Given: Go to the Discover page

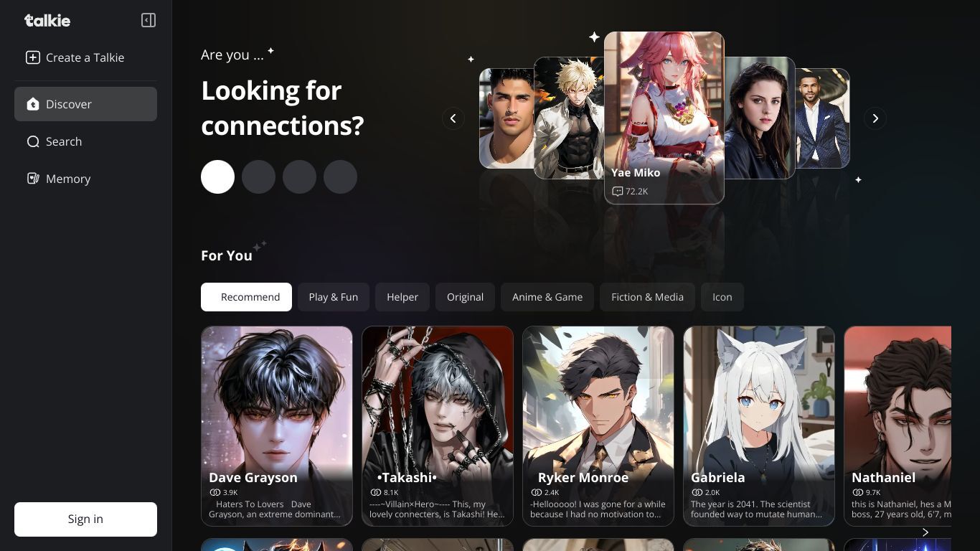Looking at the screenshot, I should point(85,104).
